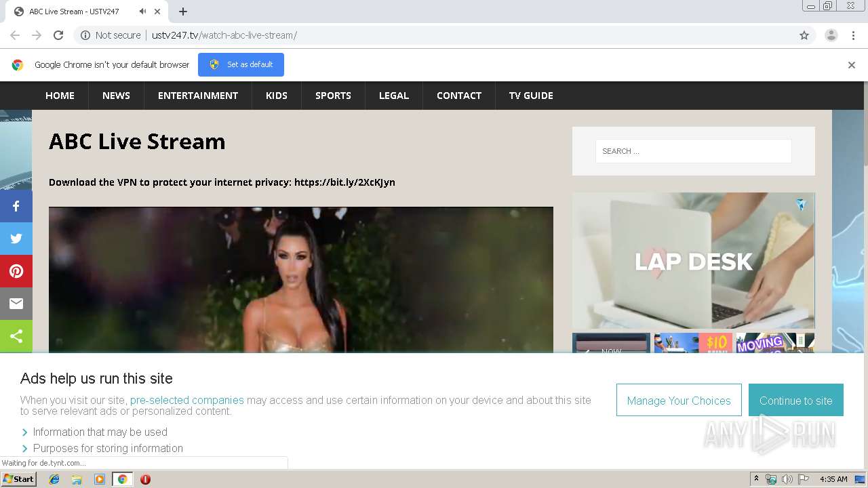Share the page by email icon
The image size is (868, 488).
coord(16,304)
